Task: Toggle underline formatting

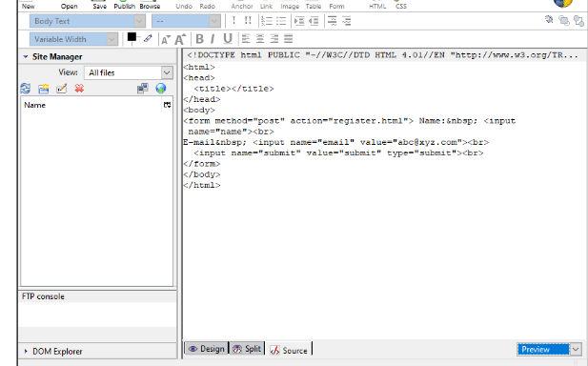Action: 227,39
